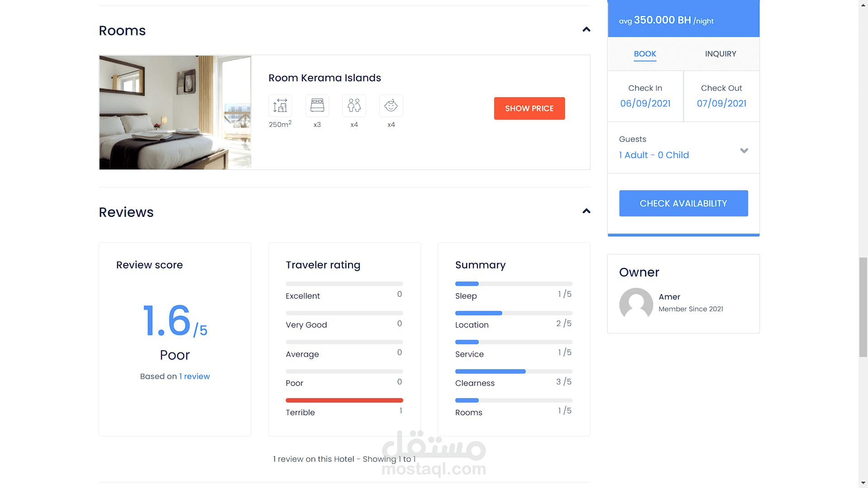Click the page vertical scrollbar thumb
868x488 pixels.
tap(863, 307)
